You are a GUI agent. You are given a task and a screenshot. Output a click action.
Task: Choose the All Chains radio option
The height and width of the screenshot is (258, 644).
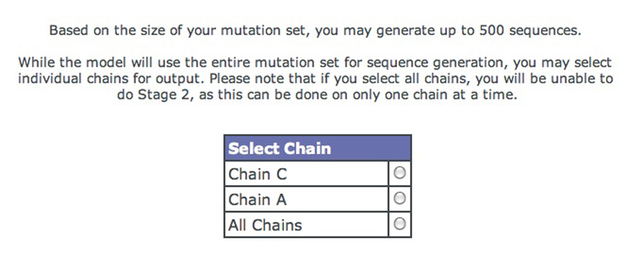[399, 224]
